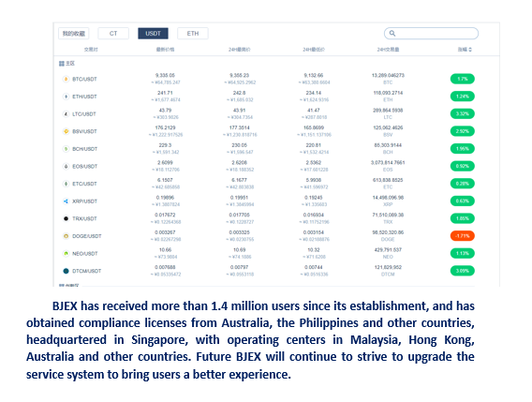Select the NEO/USDT pair name
Screen dimensions: 532x402
[85, 254]
